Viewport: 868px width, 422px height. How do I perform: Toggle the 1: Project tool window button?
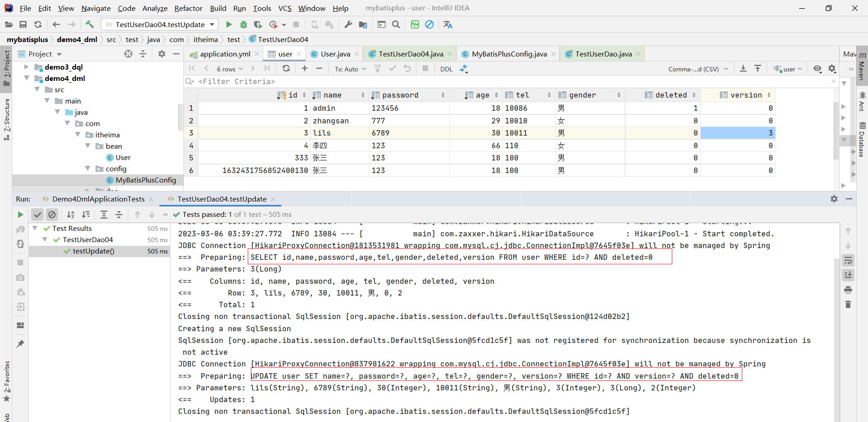7,69
